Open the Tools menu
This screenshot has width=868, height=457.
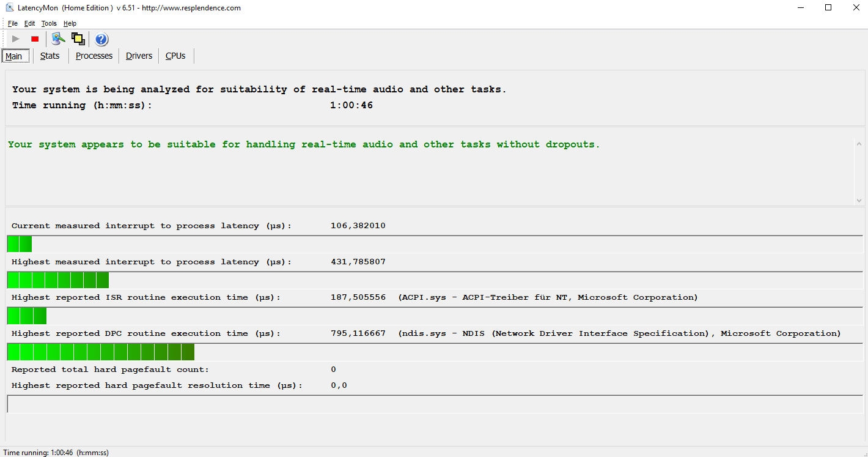[x=49, y=24]
